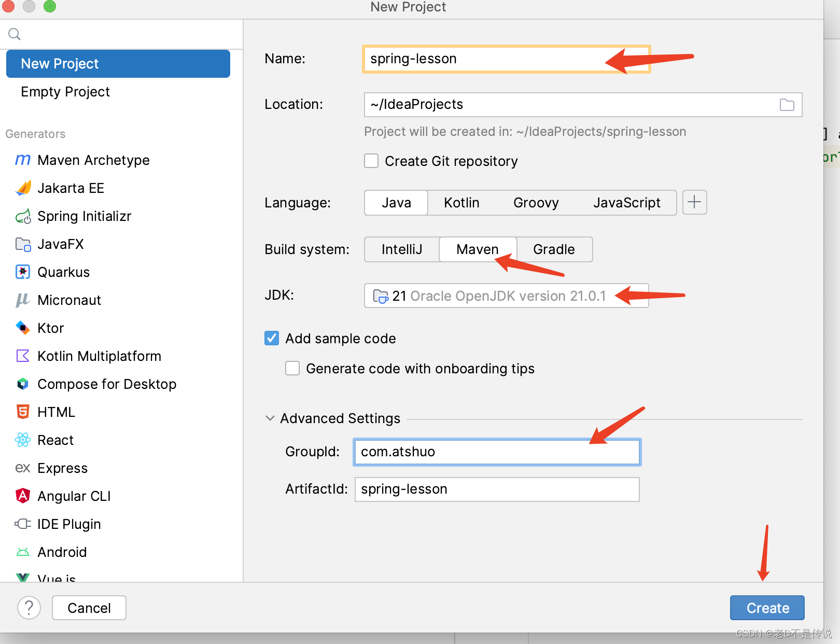This screenshot has height=644, width=840.
Task: Open the Location folder browse icon
Action: (x=787, y=105)
